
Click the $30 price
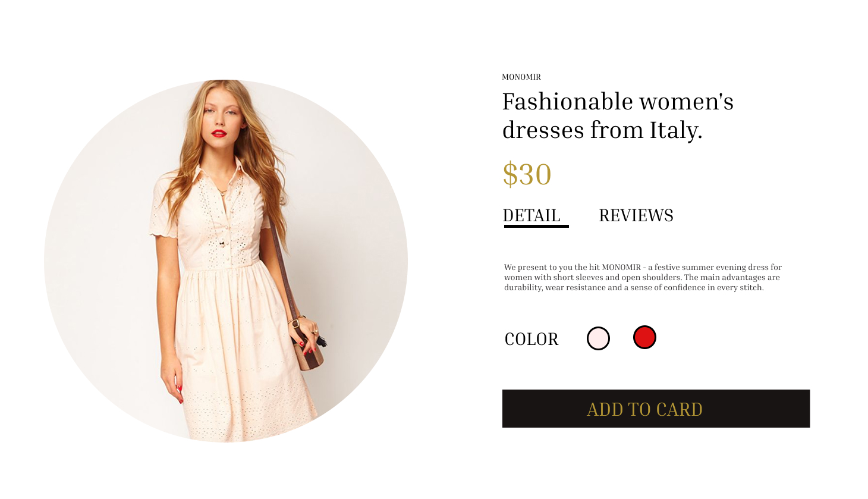pyautogui.click(x=527, y=174)
